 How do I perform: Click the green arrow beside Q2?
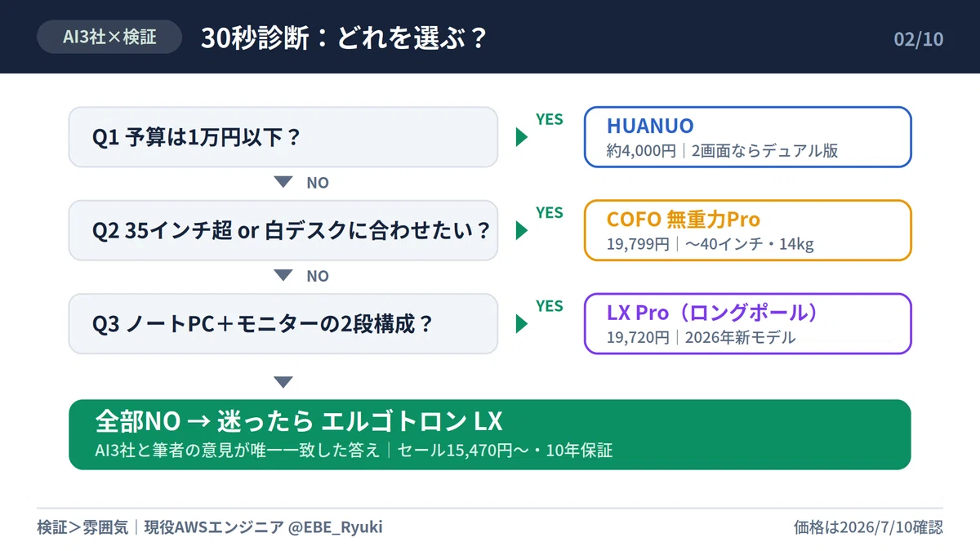(522, 230)
